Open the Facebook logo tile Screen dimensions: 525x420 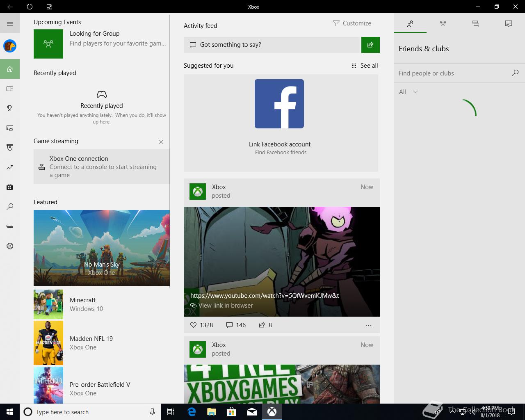(x=279, y=104)
